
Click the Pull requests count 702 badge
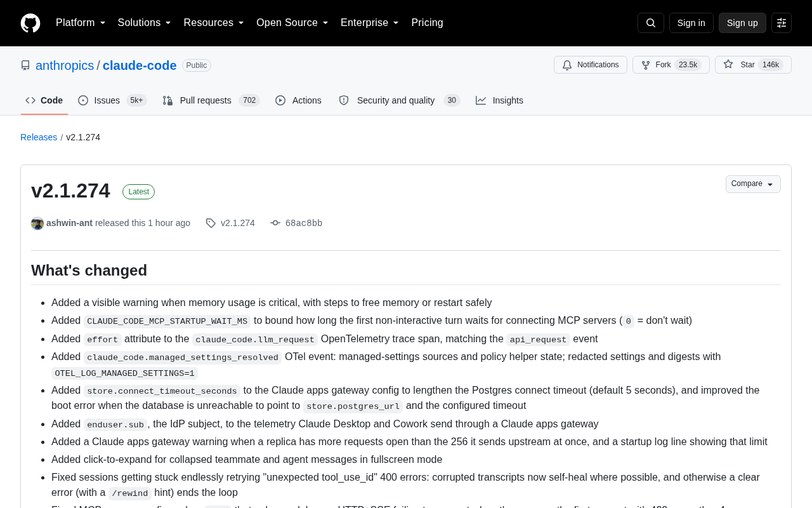(249, 100)
